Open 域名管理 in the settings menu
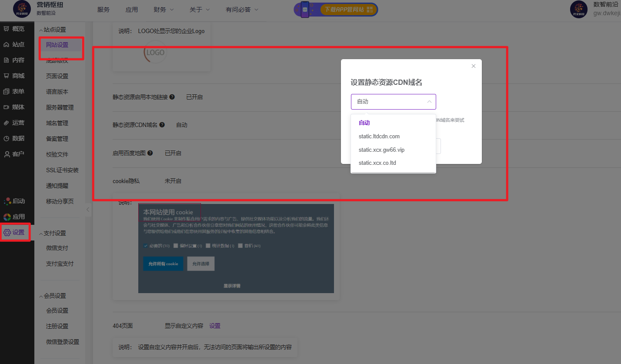 pos(57,123)
